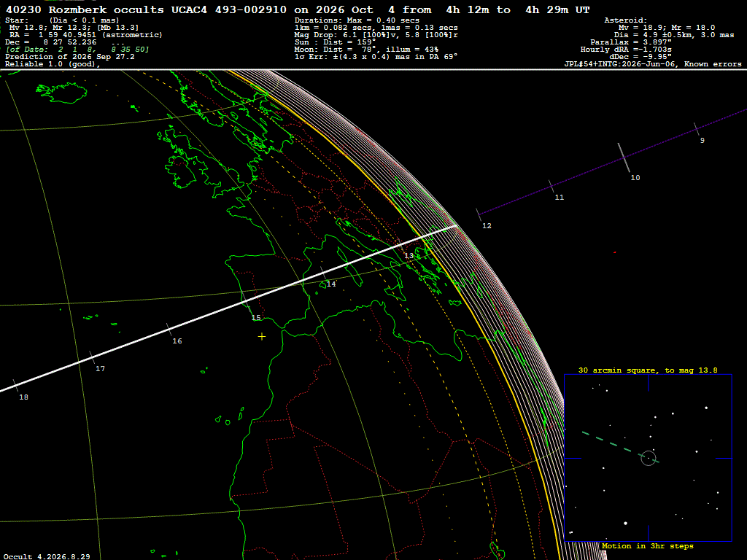Select the 11h marker on the purple track
Screen dimensions: 747x560
coord(551,186)
